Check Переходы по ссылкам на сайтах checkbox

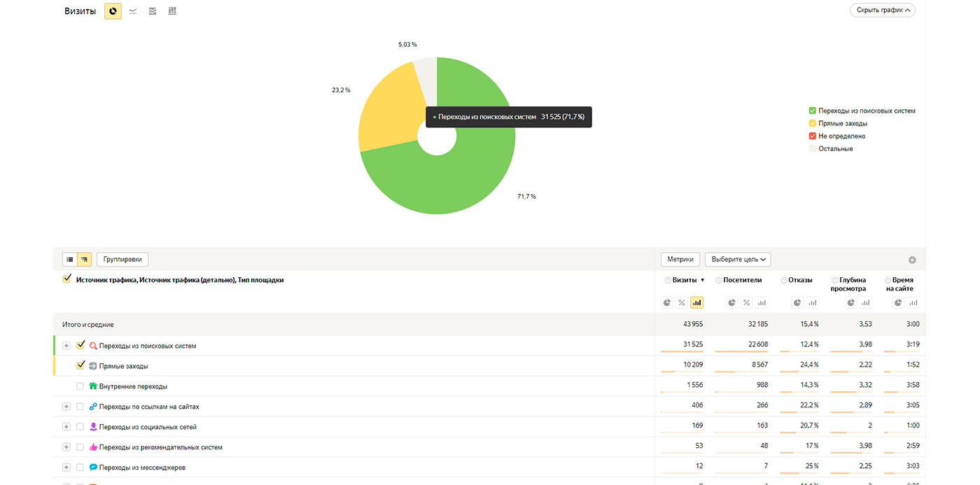click(x=80, y=407)
